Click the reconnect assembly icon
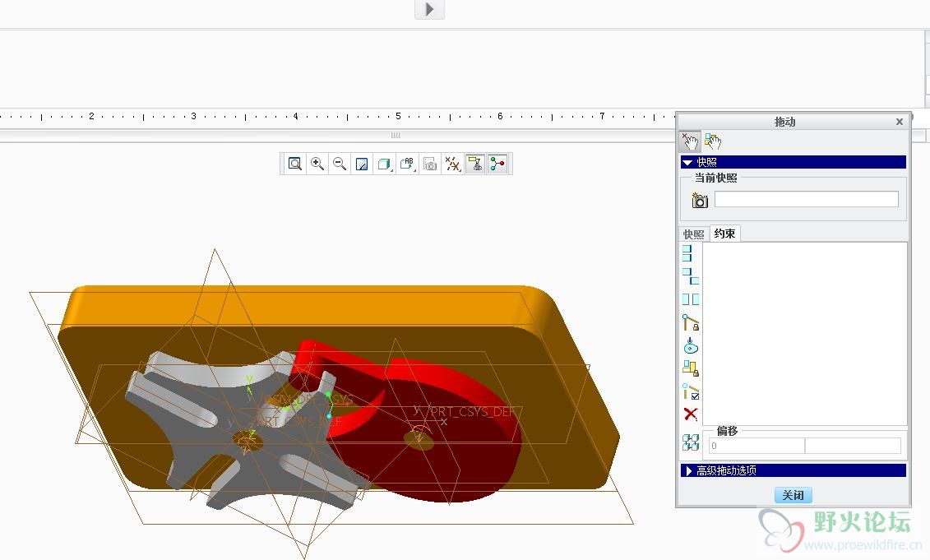930x560 pixels. (x=690, y=442)
